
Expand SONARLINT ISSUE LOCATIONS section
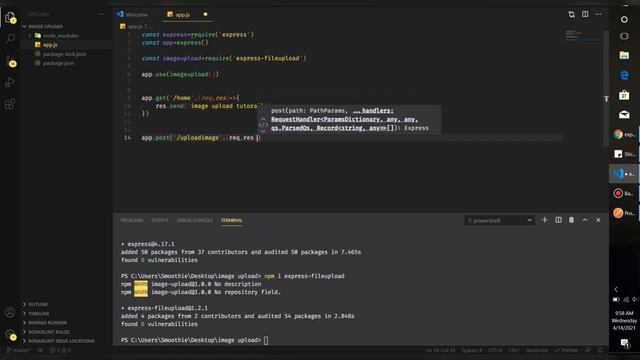[x=60, y=341]
